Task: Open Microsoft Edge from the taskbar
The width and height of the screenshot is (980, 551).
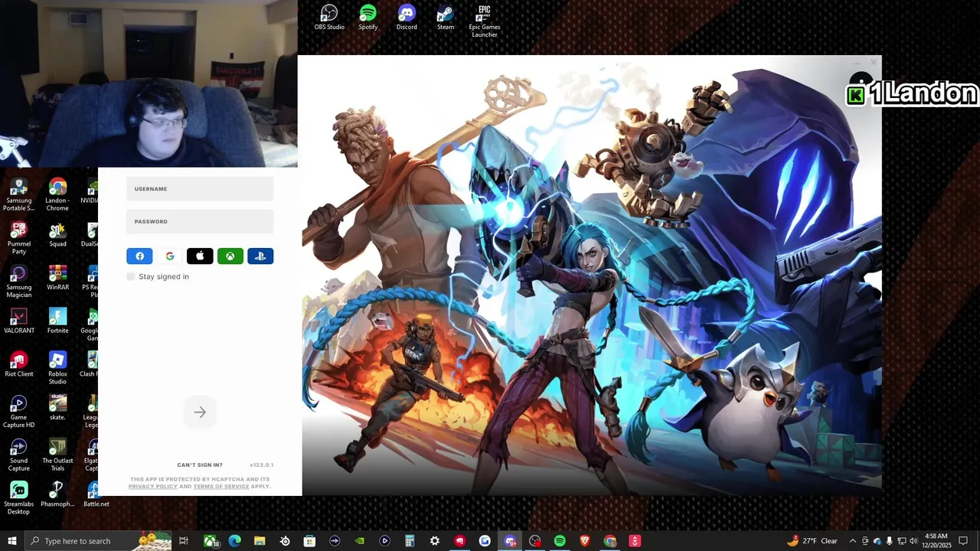Action: tap(234, 541)
